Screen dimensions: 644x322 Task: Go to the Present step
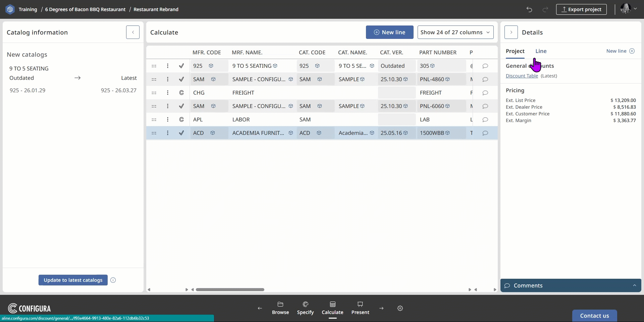pyautogui.click(x=360, y=308)
